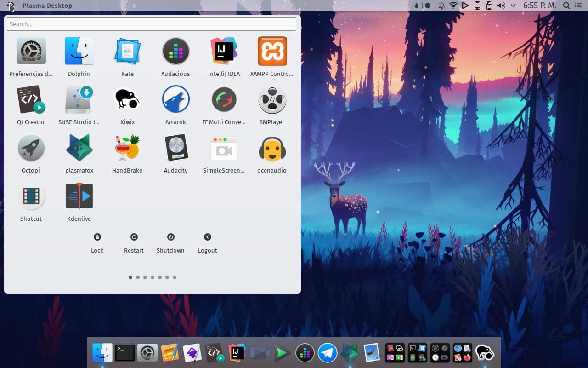The height and width of the screenshot is (368, 588).
Task: Open plasmafox from the dock
Action: [350, 353]
